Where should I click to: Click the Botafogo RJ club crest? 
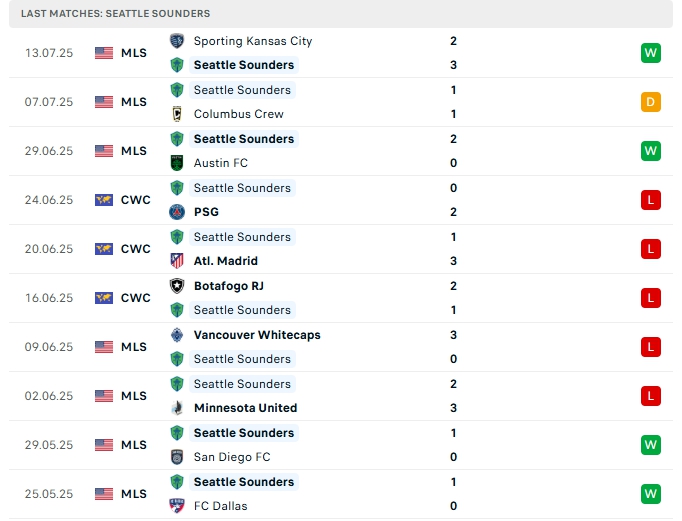tap(177, 286)
